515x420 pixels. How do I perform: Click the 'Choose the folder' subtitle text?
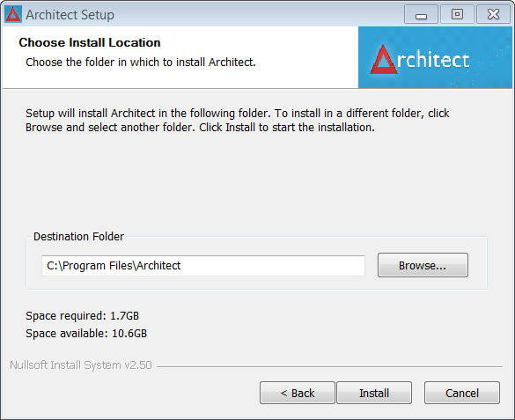click(x=141, y=62)
